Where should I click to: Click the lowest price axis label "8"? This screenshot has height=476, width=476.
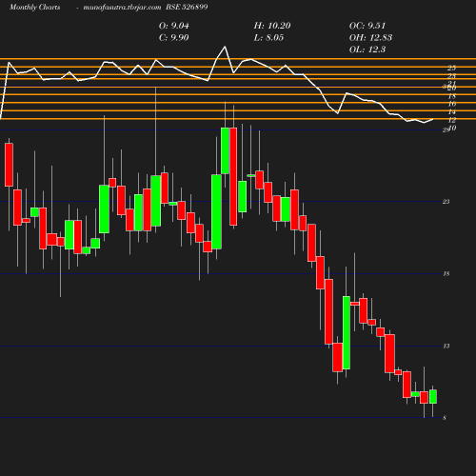tap(445, 418)
